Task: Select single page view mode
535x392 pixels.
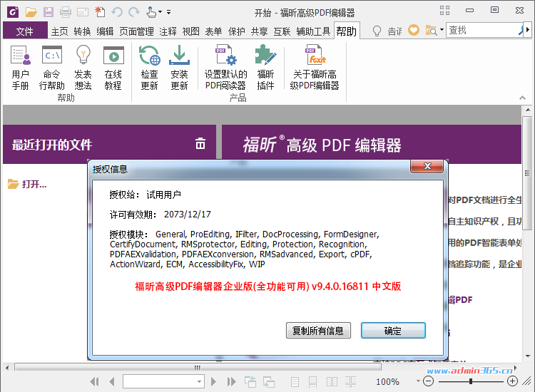Action: tap(295, 382)
